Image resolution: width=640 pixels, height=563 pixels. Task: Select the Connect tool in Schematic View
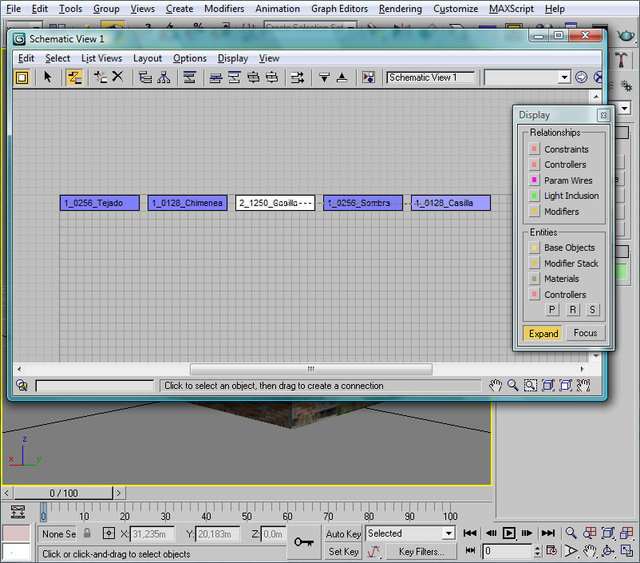(74, 77)
